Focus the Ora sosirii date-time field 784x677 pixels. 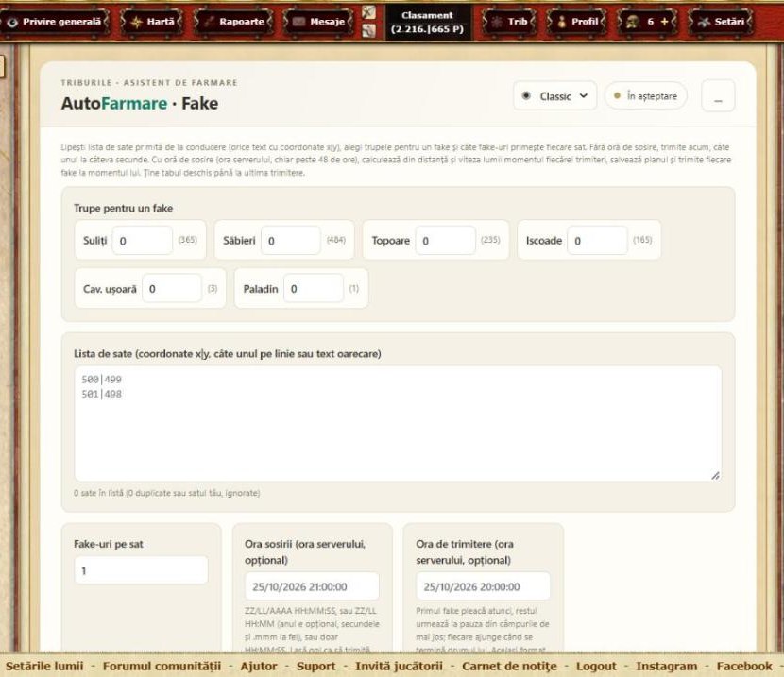[312, 586]
